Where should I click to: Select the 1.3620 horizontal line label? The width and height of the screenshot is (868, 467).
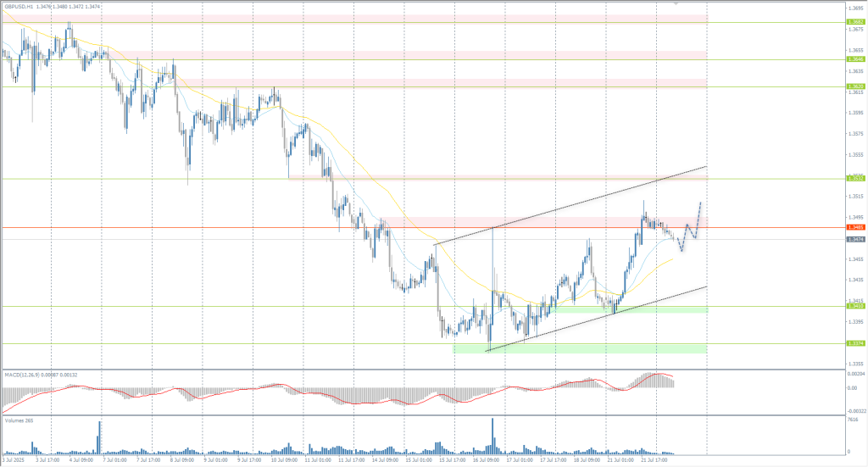pos(854,86)
